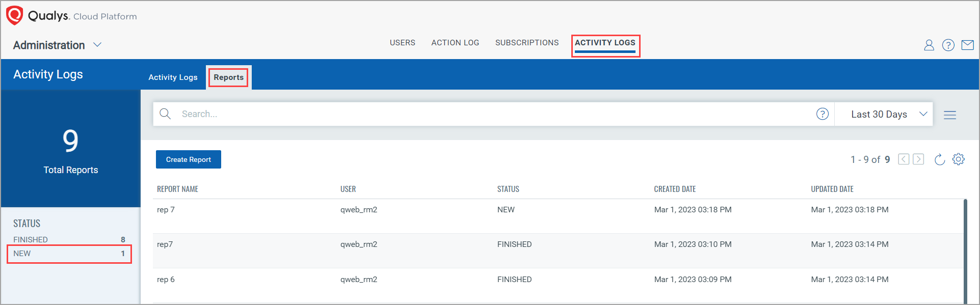Click the NEW status cell of rep 7

point(506,210)
